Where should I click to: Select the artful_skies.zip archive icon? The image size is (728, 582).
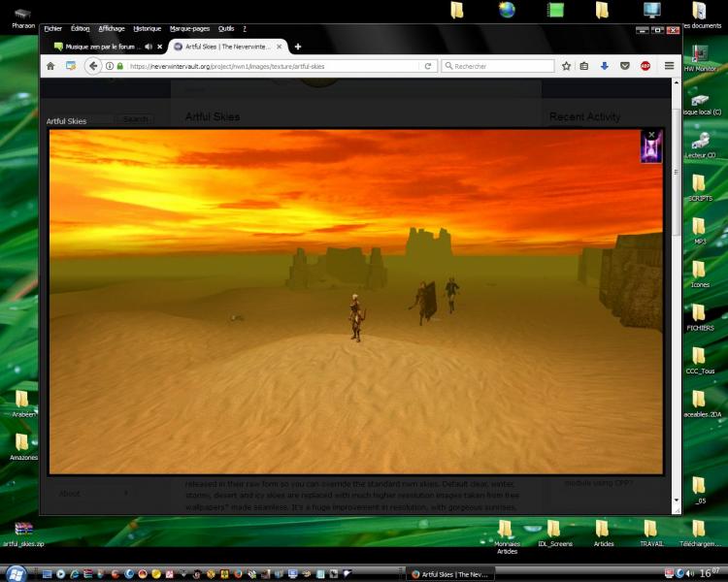[x=23, y=534]
